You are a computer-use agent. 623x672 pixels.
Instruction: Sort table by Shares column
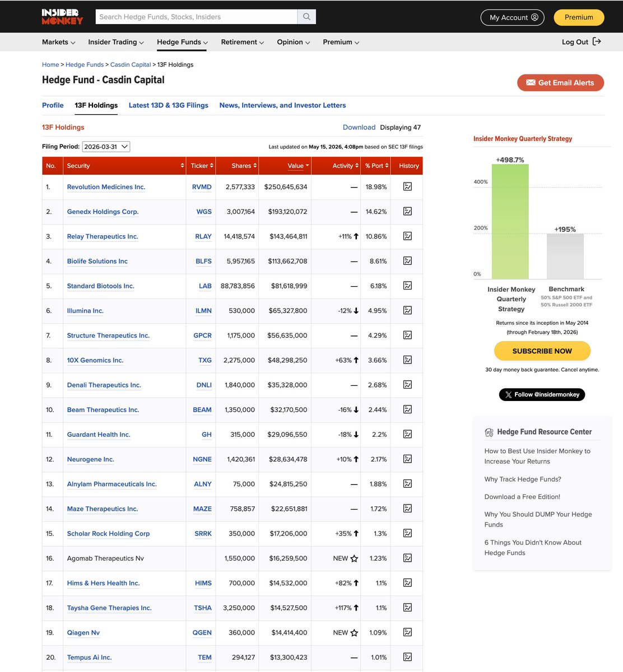[x=238, y=166]
